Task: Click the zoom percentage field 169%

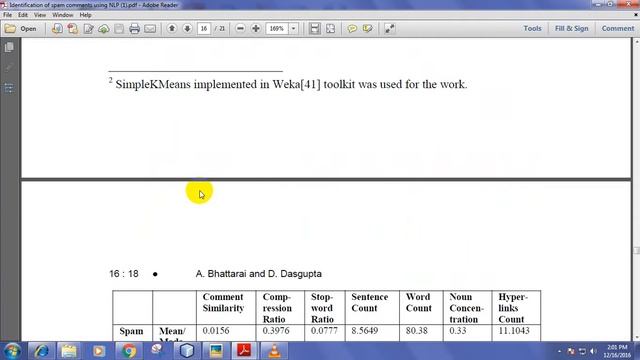Action: point(277,29)
